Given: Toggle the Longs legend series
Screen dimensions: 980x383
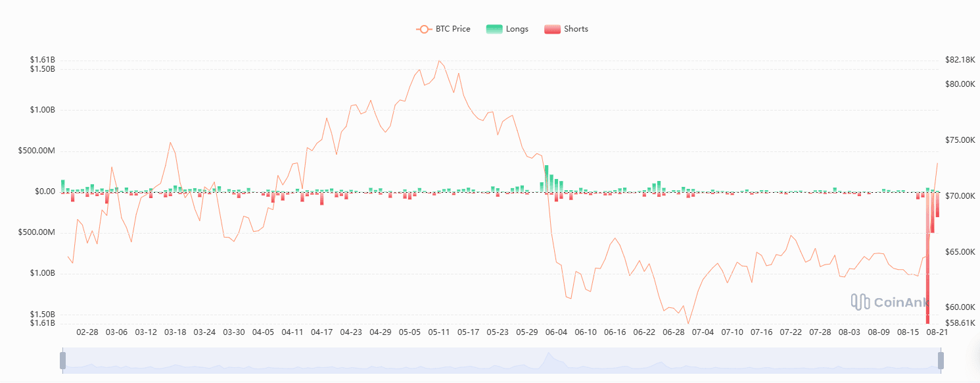Looking at the screenshot, I should click(x=507, y=29).
